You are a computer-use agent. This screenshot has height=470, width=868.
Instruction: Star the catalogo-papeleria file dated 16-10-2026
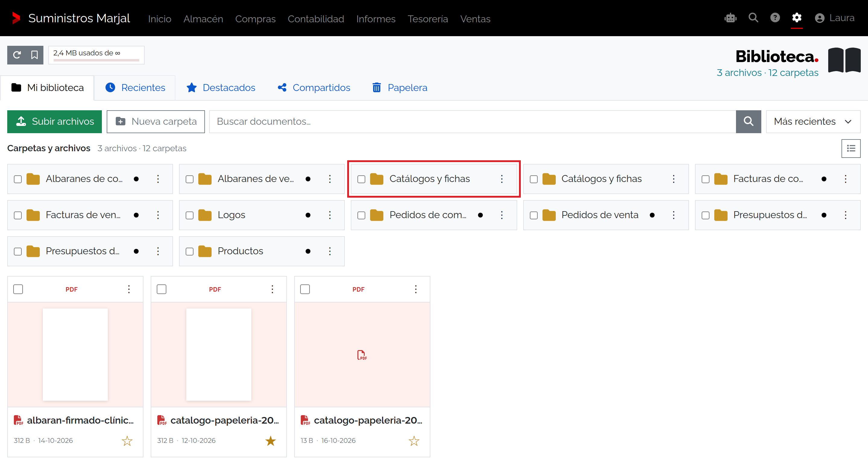[x=414, y=440]
